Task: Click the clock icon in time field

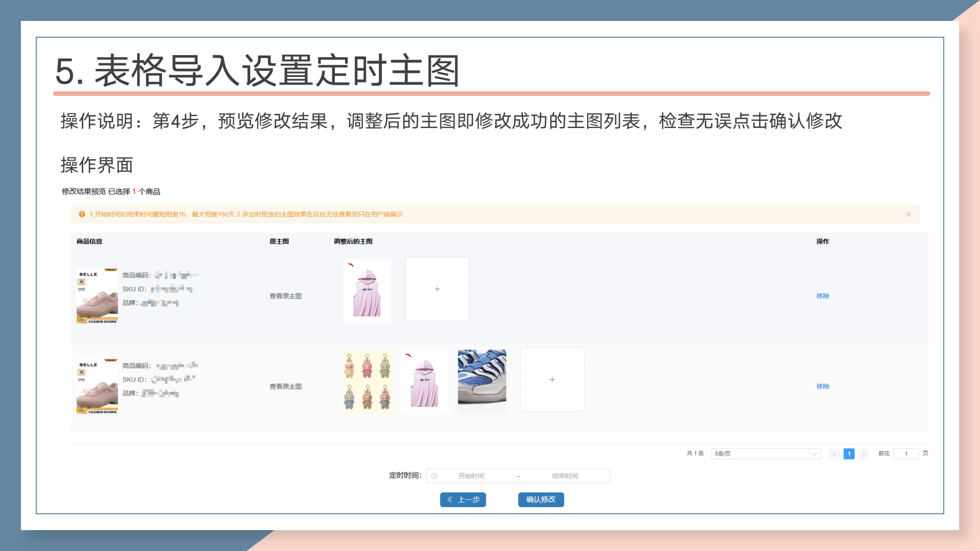Action: 434,476
